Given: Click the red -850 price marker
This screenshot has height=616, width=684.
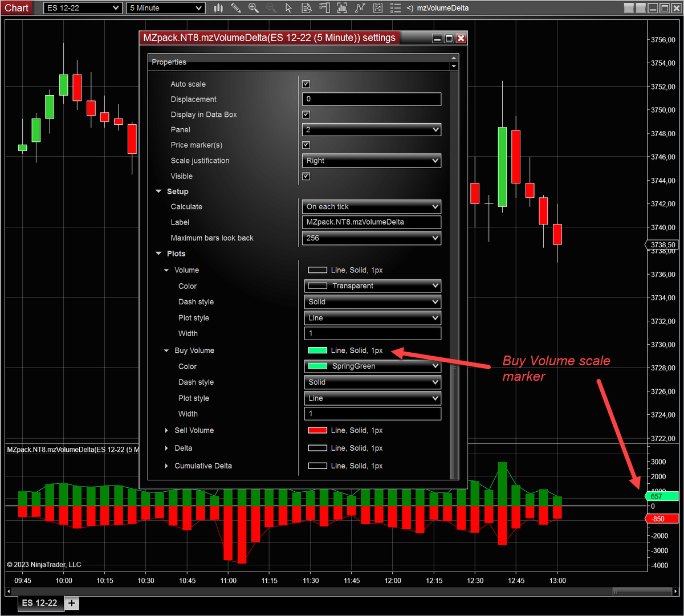Looking at the screenshot, I should coord(661,519).
